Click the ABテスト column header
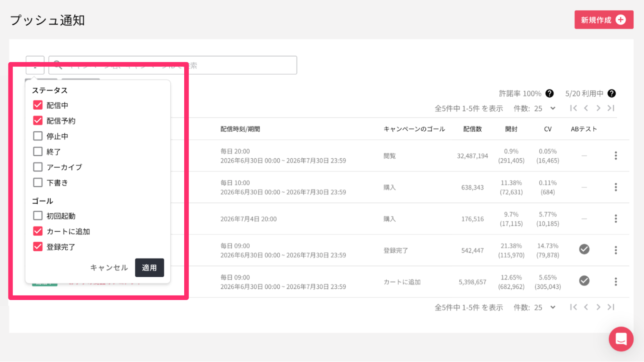Image resolution: width=644 pixels, height=362 pixels. [584, 129]
